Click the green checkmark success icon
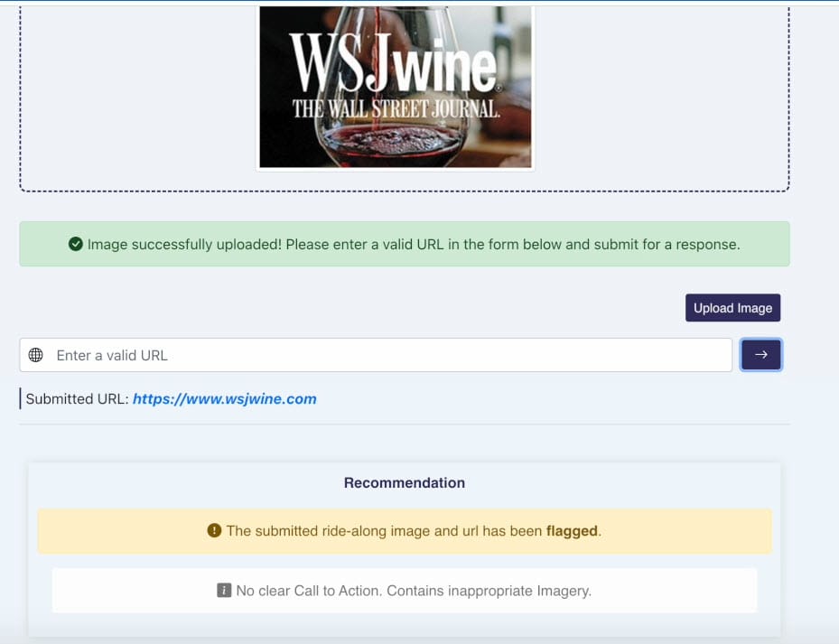 (x=76, y=244)
